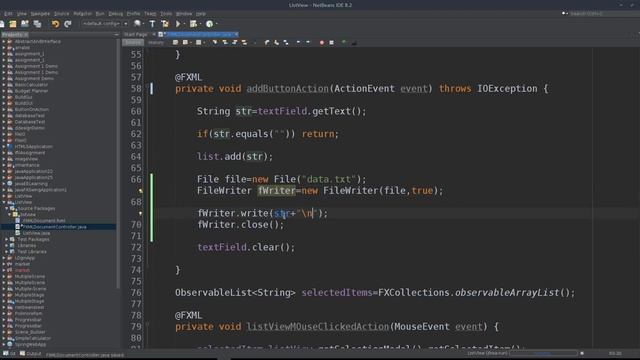
Task: Open the Refactor menu
Action: [x=82, y=13]
